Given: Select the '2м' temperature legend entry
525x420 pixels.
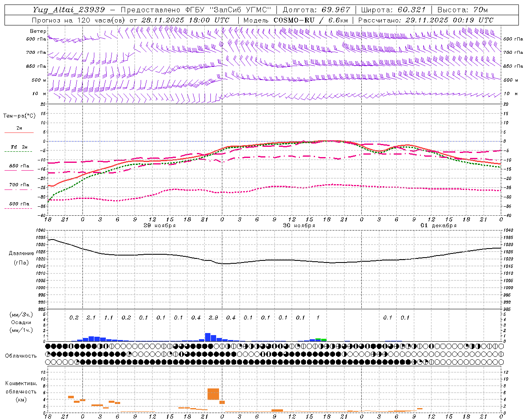Looking at the screenshot, I should (19, 128).
